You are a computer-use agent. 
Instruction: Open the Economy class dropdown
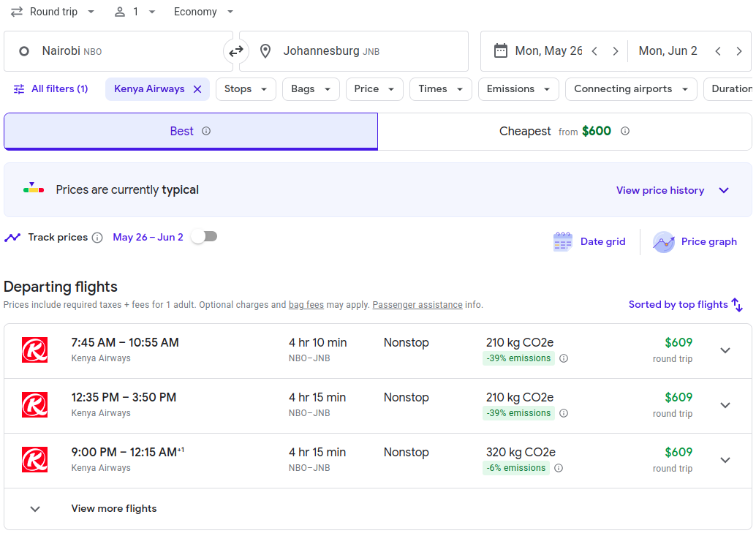click(x=204, y=12)
